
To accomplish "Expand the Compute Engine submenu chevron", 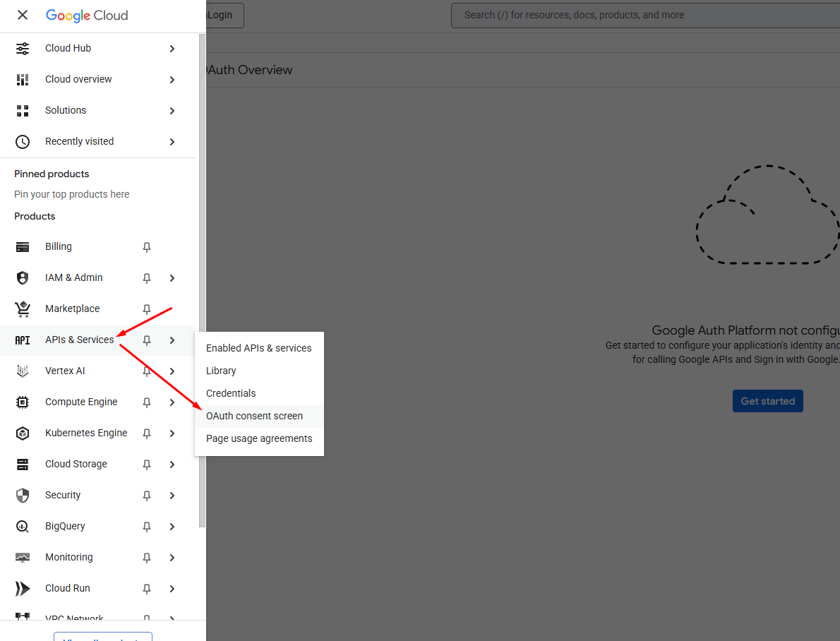I will 172,402.
